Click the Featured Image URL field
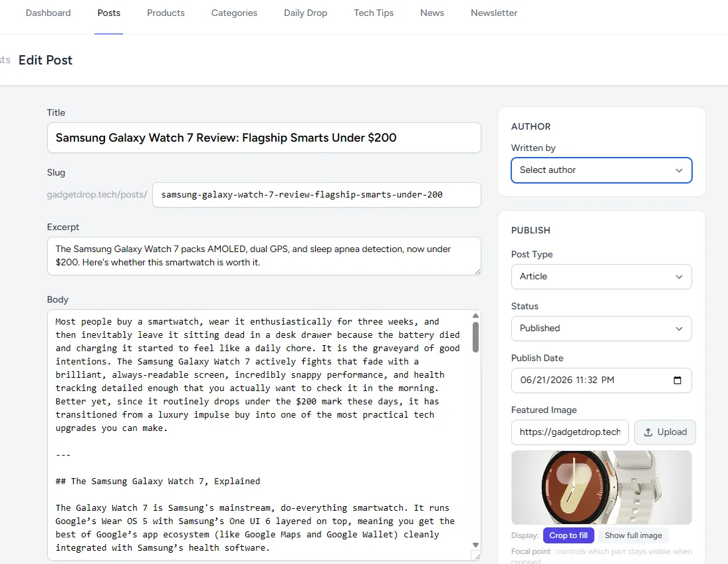728x564 pixels. coord(570,432)
